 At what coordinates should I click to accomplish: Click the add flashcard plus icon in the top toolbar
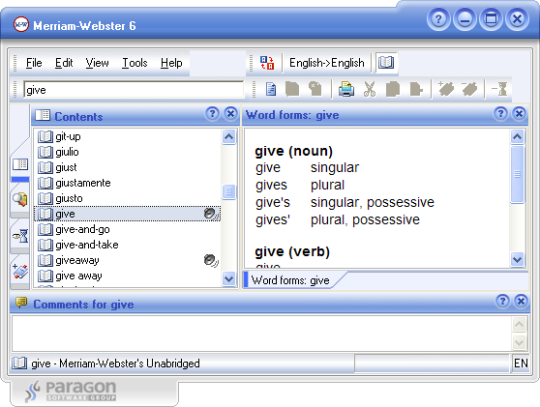click(446, 89)
